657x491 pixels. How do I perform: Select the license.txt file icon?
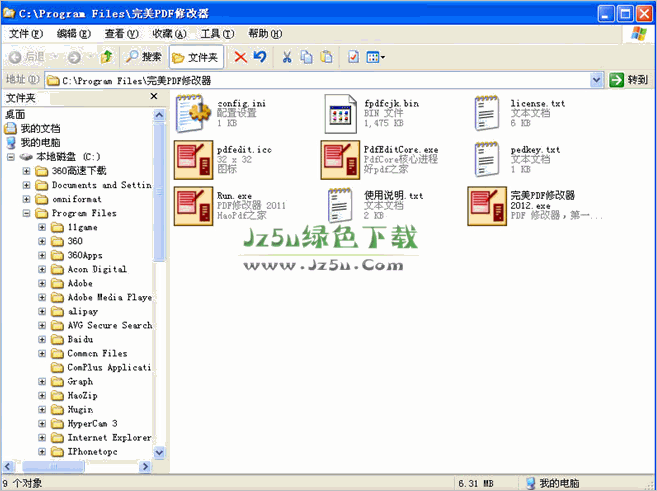coord(487,114)
